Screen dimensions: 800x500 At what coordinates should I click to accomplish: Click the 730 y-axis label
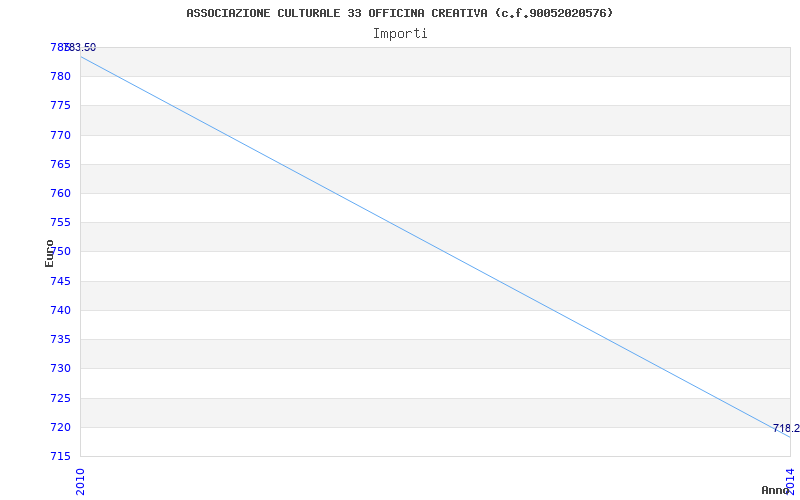click(61, 368)
